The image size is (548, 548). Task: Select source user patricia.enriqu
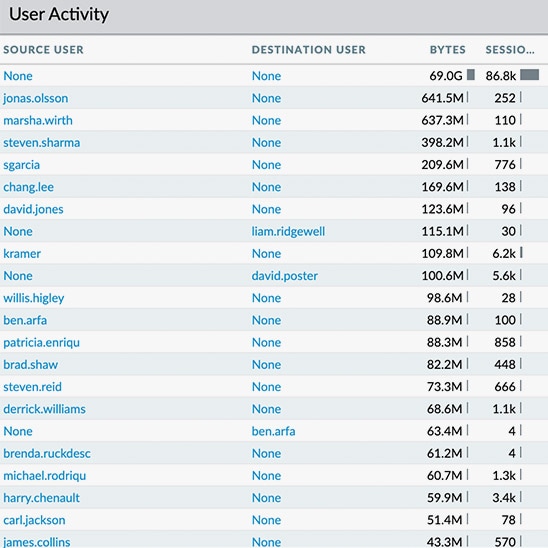(x=41, y=342)
